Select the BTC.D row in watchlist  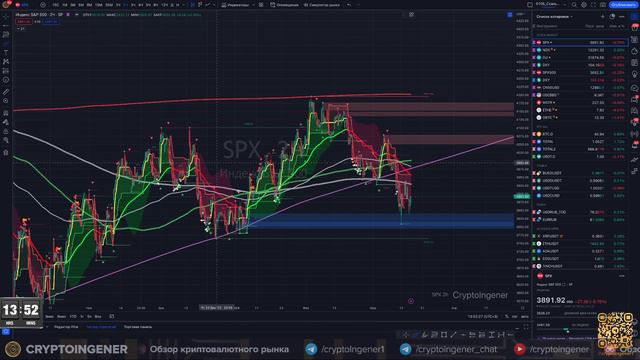tap(580, 134)
